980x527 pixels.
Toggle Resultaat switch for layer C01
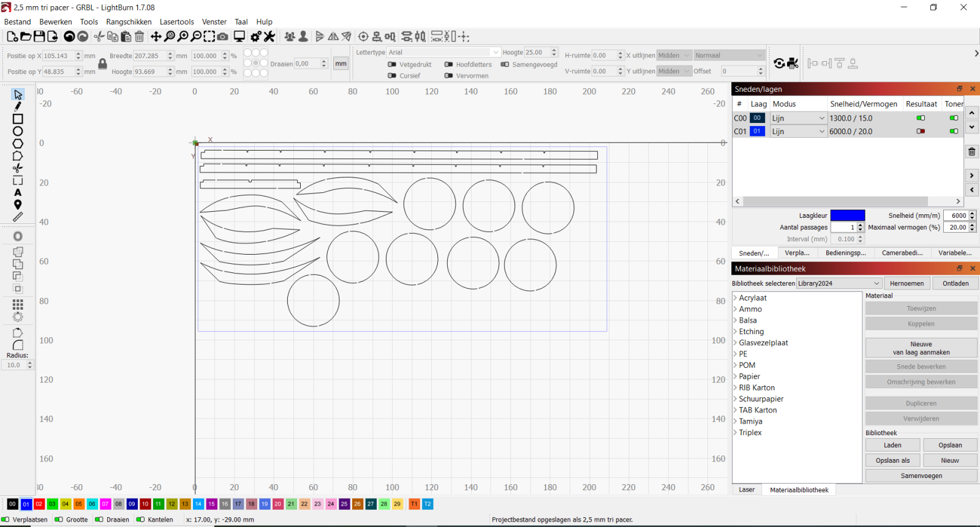pyautogui.click(x=921, y=131)
